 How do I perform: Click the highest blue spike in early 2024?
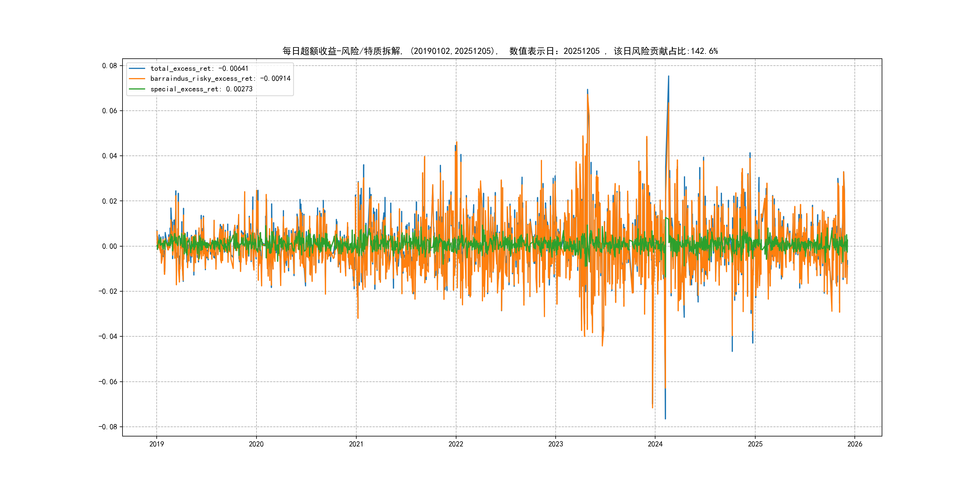coord(668,77)
